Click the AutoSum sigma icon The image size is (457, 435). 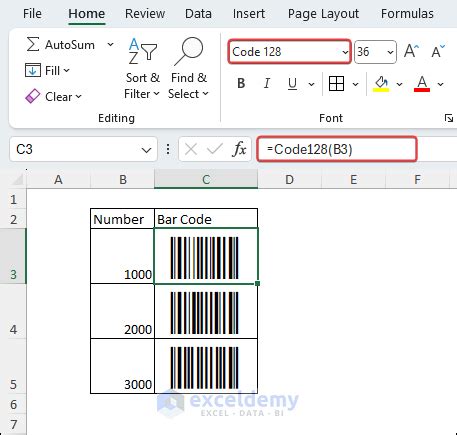(33, 44)
